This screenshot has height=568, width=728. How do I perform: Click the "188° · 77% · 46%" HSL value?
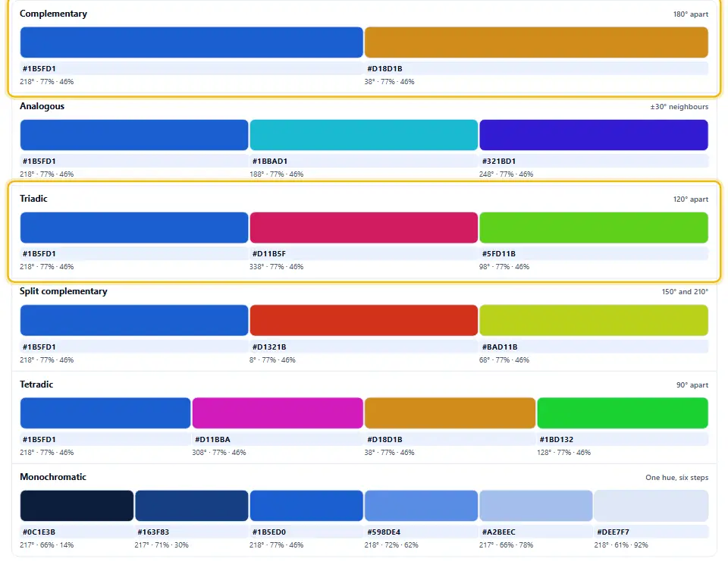pos(276,174)
